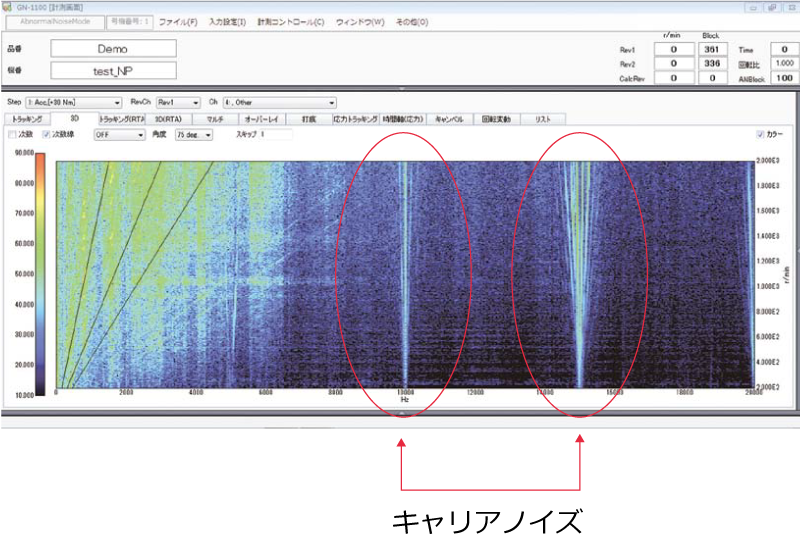Screen dimensions: 800x545
Task: Disable the カラー checkbox
Action: pyautogui.click(x=761, y=133)
